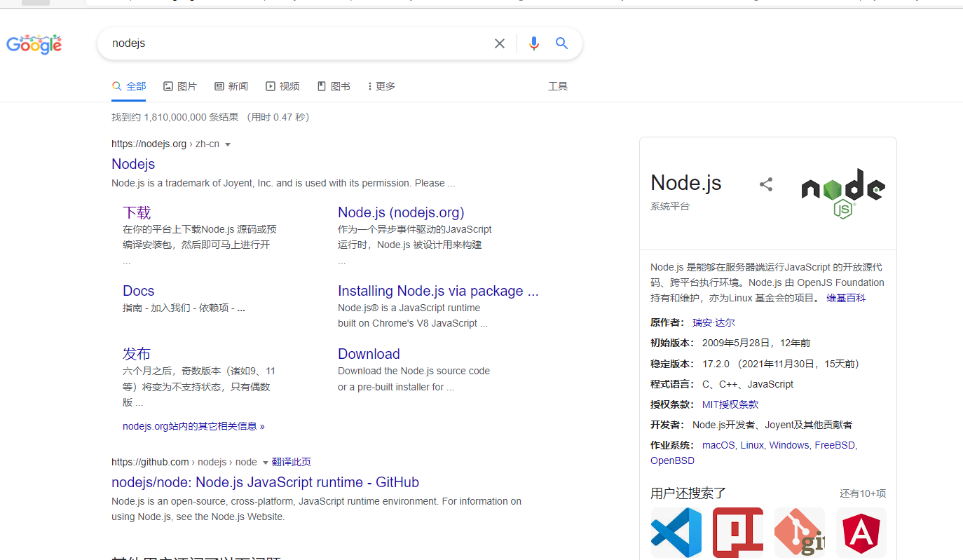963x560 pixels.
Task: Open the Angular related search icon
Action: click(x=861, y=533)
